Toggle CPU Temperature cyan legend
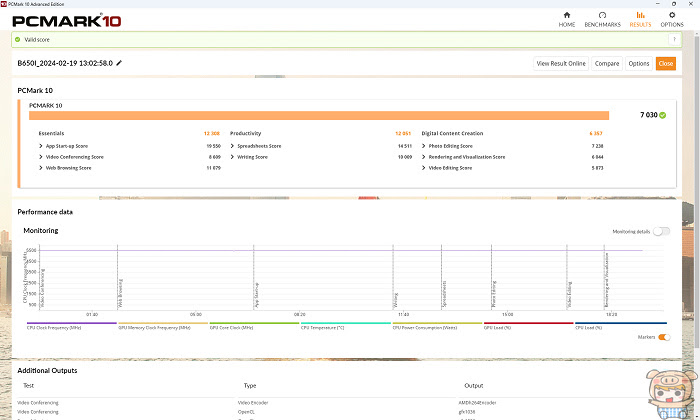 pos(346,325)
